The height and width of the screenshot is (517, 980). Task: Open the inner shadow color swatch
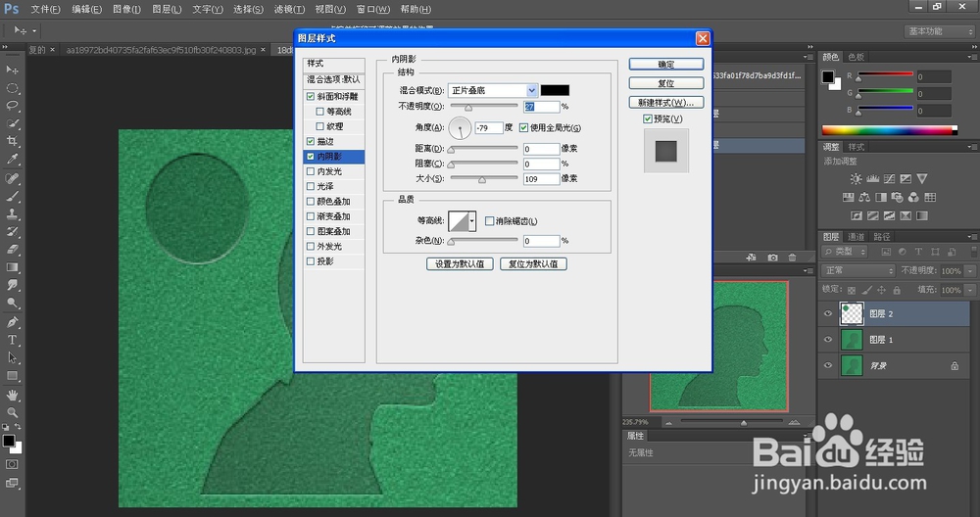pyautogui.click(x=555, y=90)
